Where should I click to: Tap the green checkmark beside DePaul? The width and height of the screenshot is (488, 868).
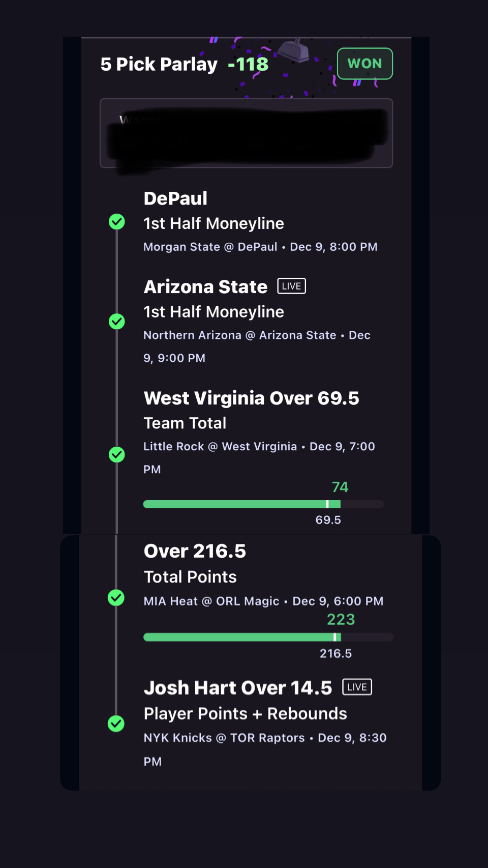coord(117,222)
